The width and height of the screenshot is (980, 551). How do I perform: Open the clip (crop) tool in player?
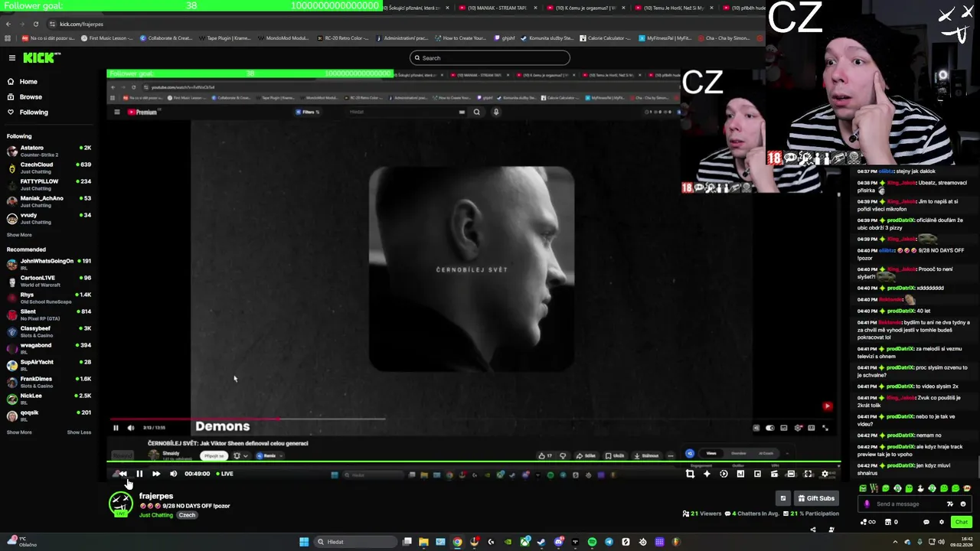coord(690,474)
